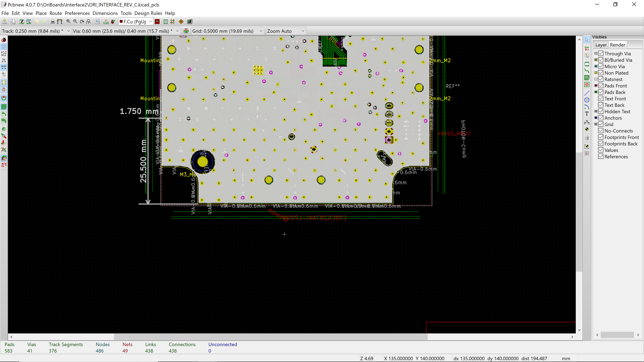Select the add text T tool
This screenshot has height=362, width=644.
click(x=587, y=114)
